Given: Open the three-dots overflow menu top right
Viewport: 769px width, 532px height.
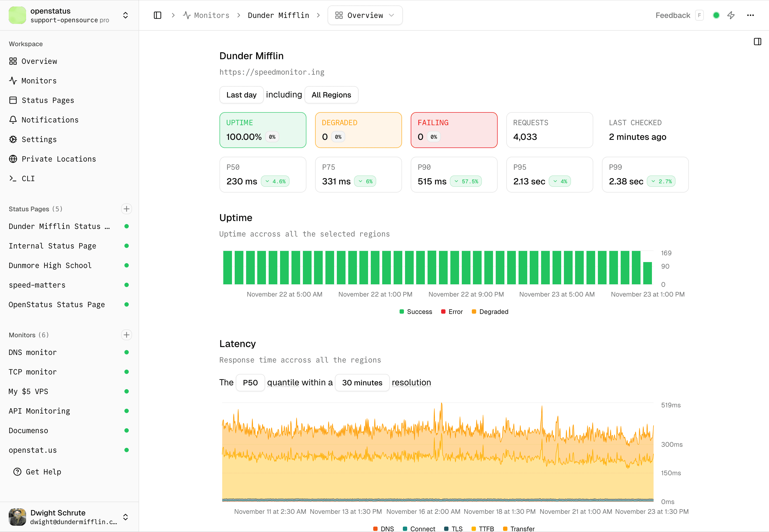Looking at the screenshot, I should (x=750, y=15).
